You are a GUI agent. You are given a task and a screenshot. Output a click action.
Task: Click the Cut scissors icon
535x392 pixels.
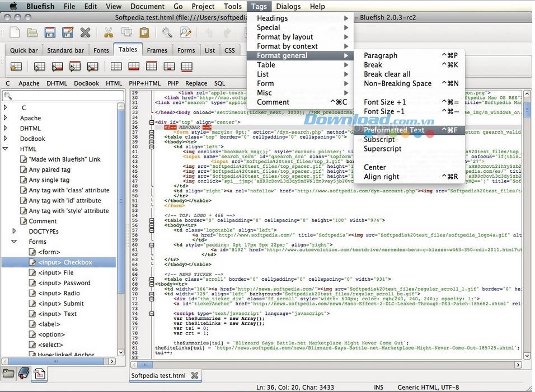109,32
